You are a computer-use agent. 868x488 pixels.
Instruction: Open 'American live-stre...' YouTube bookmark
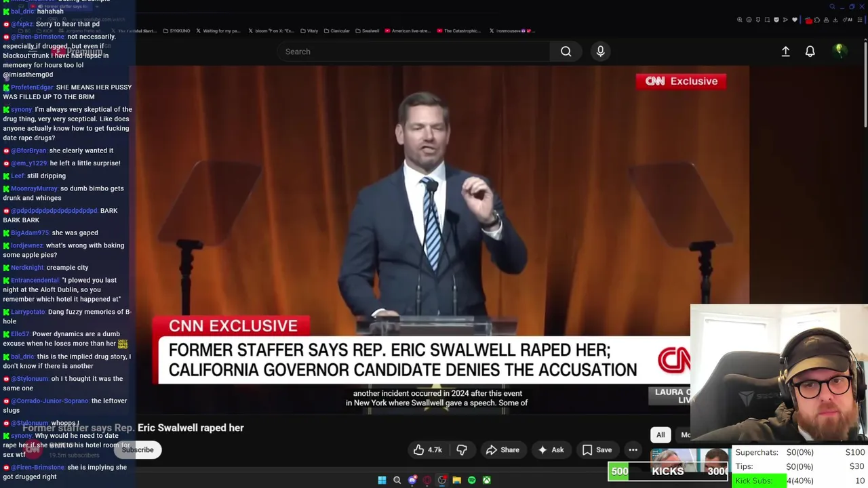(x=408, y=30)
